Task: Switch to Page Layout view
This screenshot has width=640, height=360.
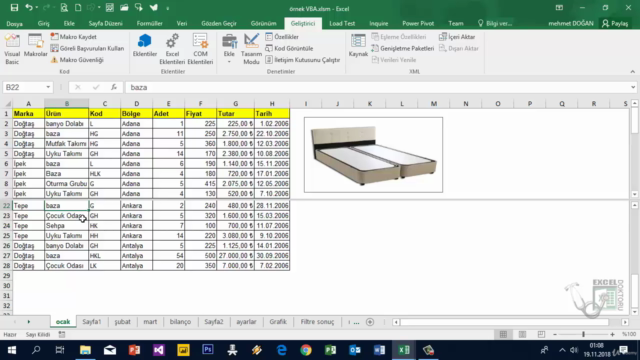Action: point(522,335)
